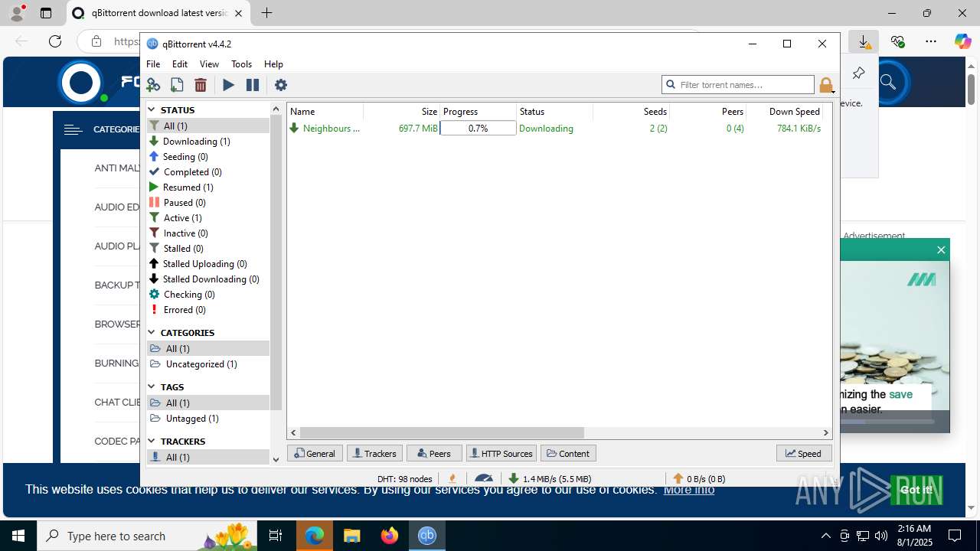Open the Edit menu

point(180,64)
